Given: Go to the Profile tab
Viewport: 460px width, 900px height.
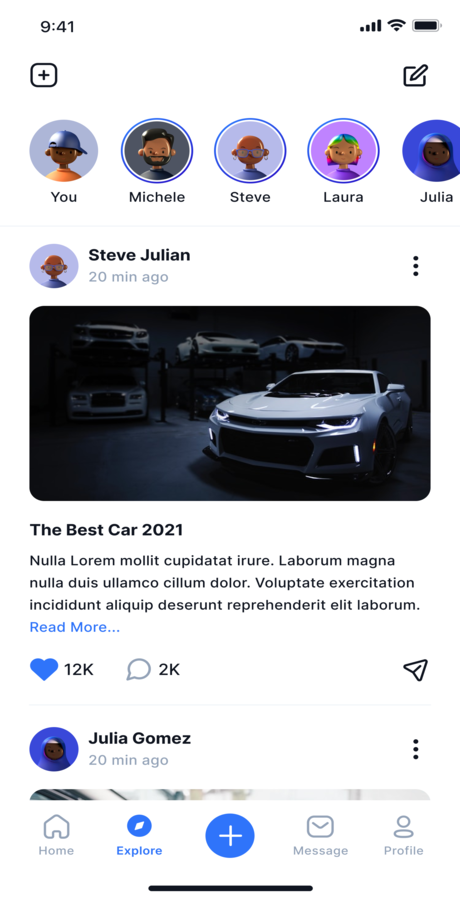Looking at the screenshot, I should (404, 836).
